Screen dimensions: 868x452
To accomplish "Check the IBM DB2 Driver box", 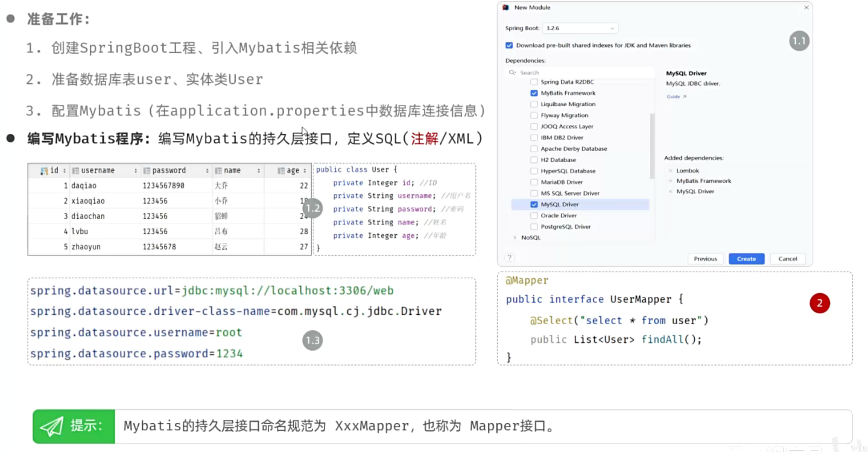I will click(534, 138).
